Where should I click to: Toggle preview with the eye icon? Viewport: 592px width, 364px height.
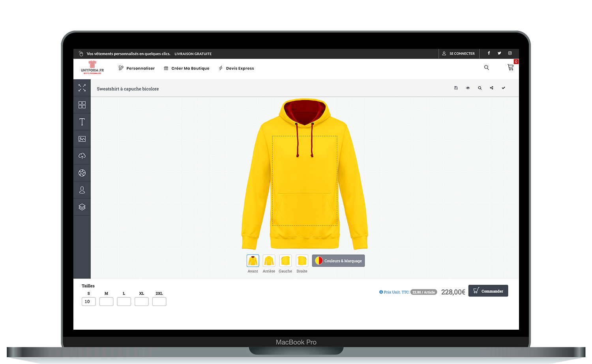[468, 88]
